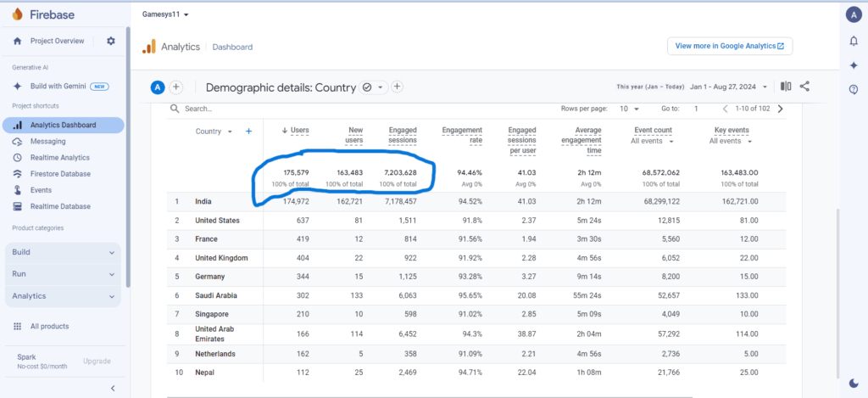Click the share report icon

point(804,87)
